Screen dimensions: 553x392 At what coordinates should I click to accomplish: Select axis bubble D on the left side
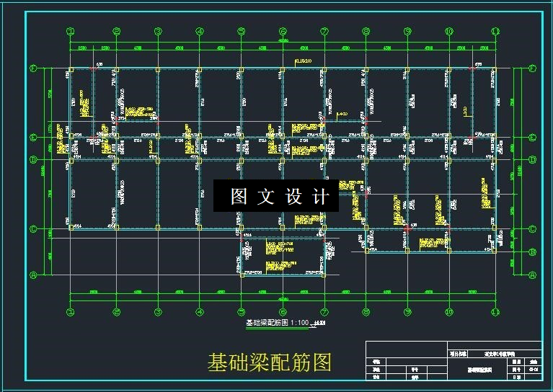tap(33, 160)
